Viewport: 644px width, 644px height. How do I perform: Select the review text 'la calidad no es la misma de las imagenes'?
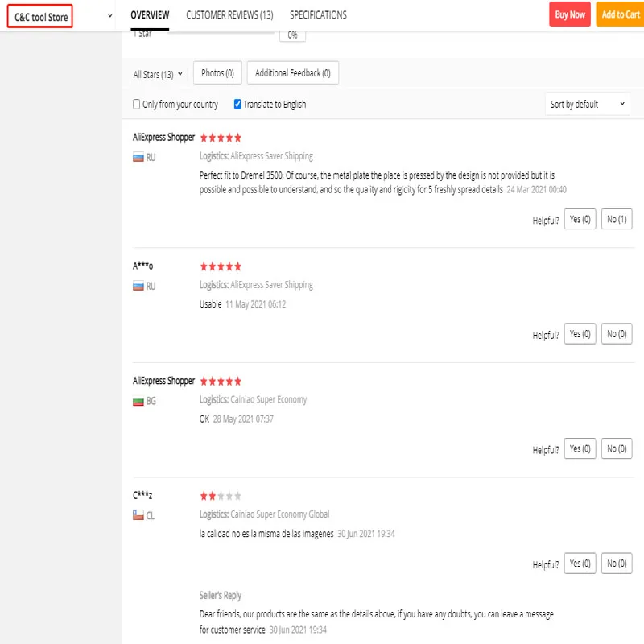click(266, 534)
